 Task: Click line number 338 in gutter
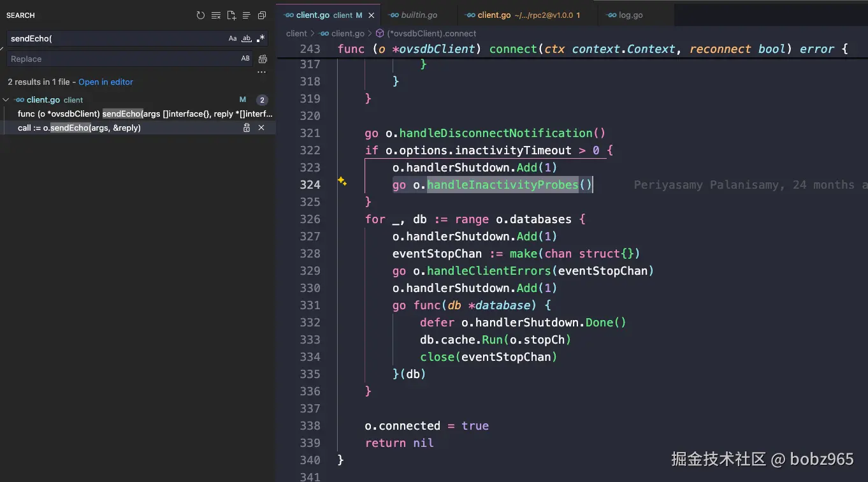310,426
